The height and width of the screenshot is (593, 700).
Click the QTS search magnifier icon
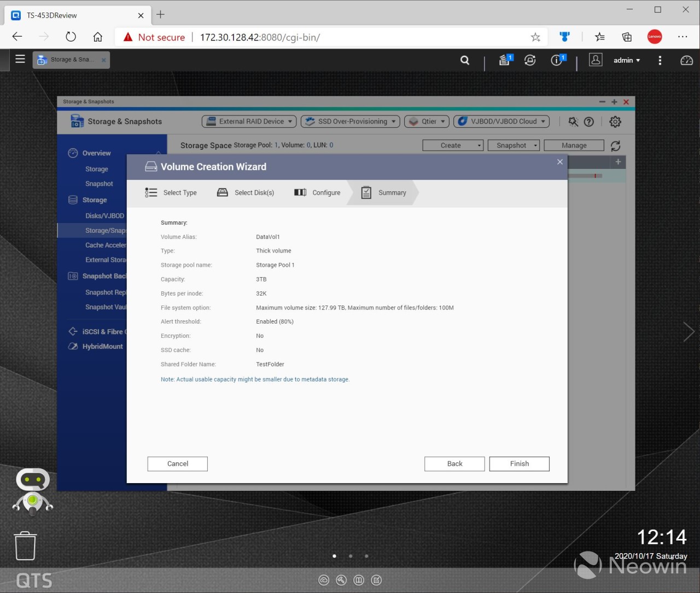pos(465,60)
